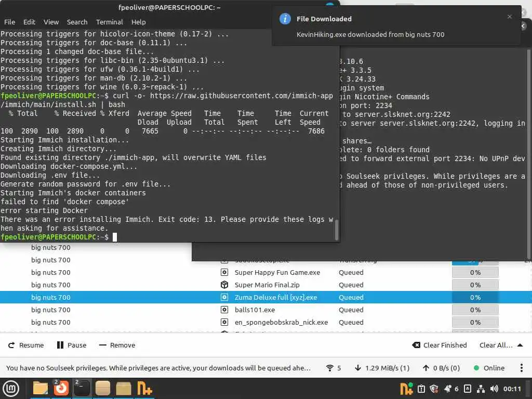Screen dimensions: 532x399
Task: Open the first tan package app in the taskbar
Action: [x=102, y=389]
